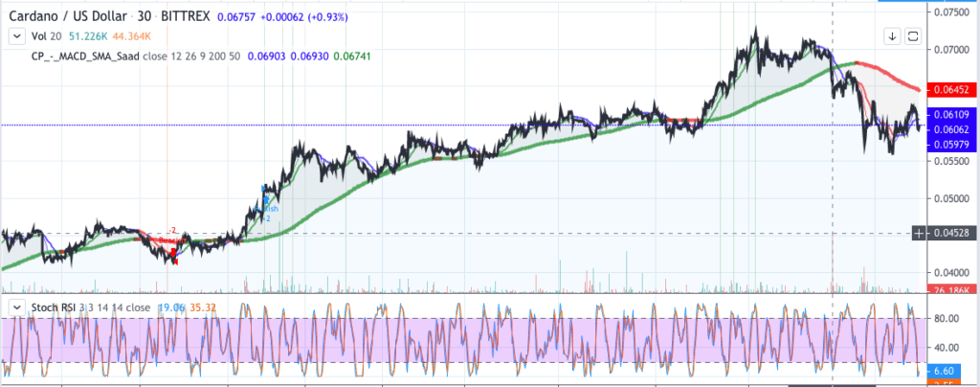Click the Stoch RSI 40.00 axis value
Screen dimensions: 980x387
click(x=947, y=348)
